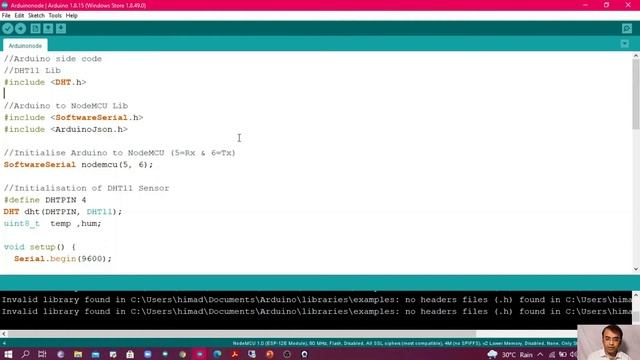640x360 pixels.
Task: Click the second "Invalid library found" console line
Action: click(316, 311)
